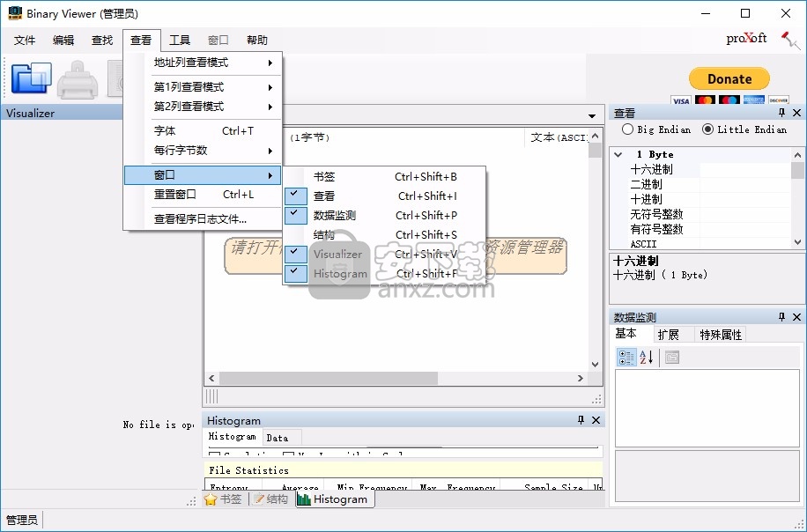Switch to the Histogram inner tab
807x532 pixels.
click(x=232, y=436)
